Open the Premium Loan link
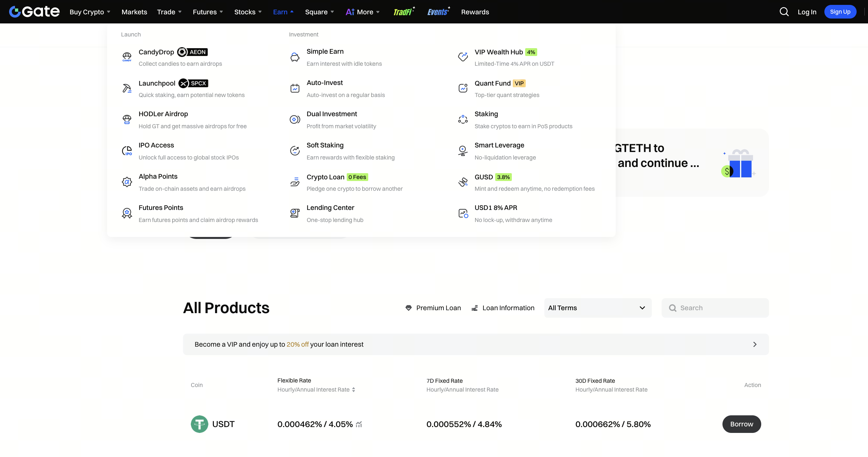Viewport: 868px width, 457px height. pos(433,308)
